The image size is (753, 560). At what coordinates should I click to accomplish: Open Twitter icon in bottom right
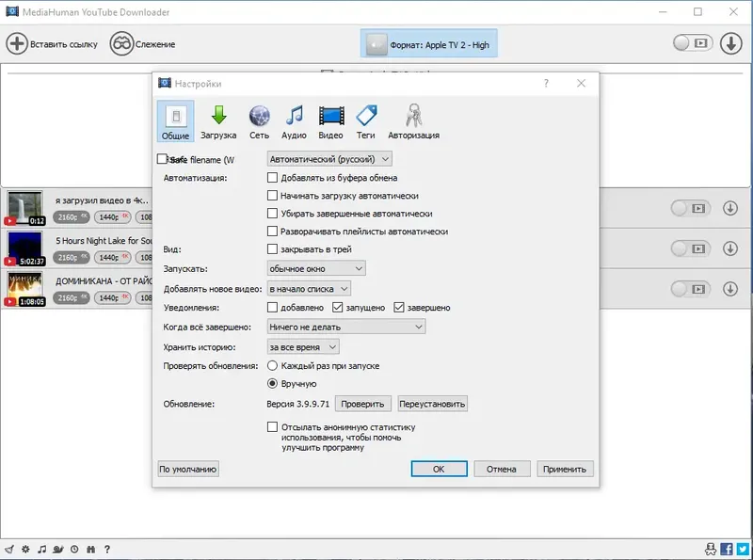point(743,549)
